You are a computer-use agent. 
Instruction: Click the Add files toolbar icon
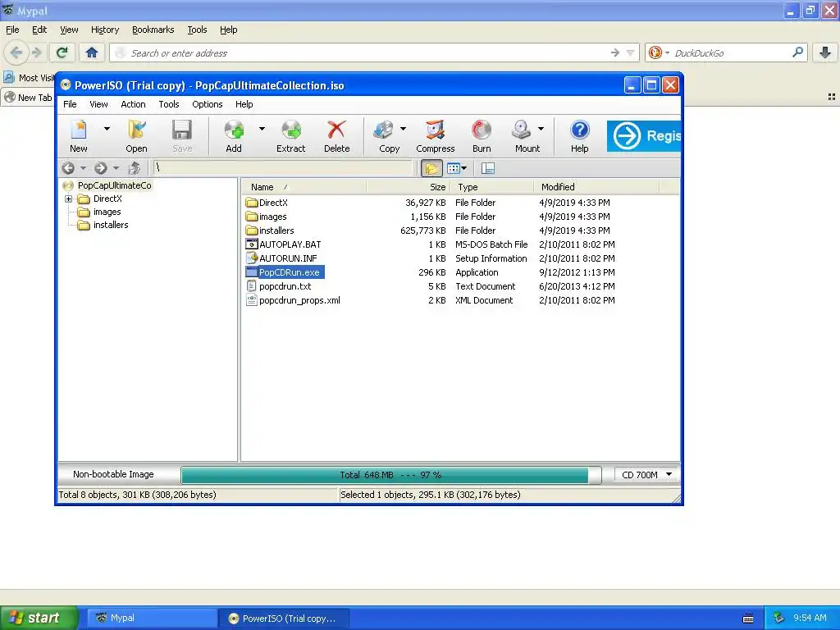pyautogui.click(x=234, y=136)
